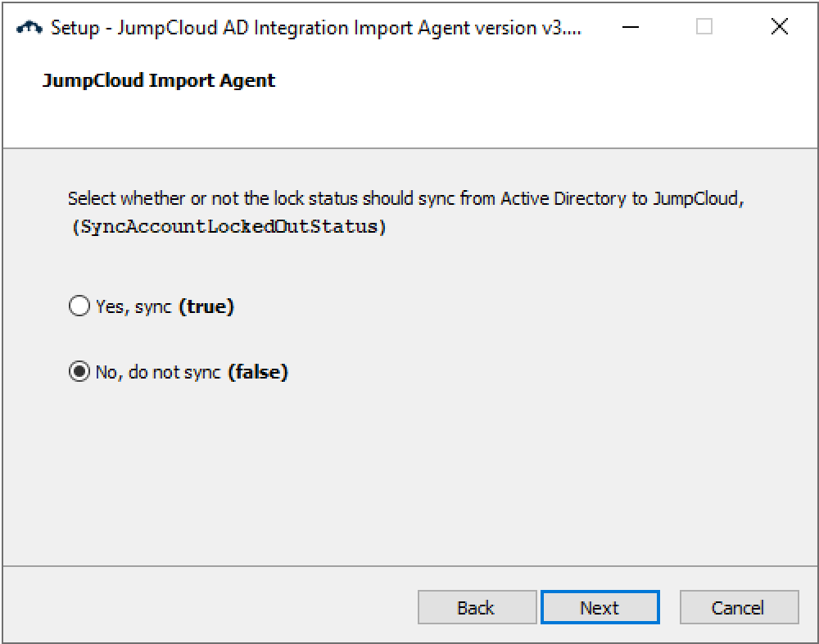Click the SyncAccountLockedOutStatus parameter text
The width and height of the screenshot is (819, 644).
coord(228,227)
